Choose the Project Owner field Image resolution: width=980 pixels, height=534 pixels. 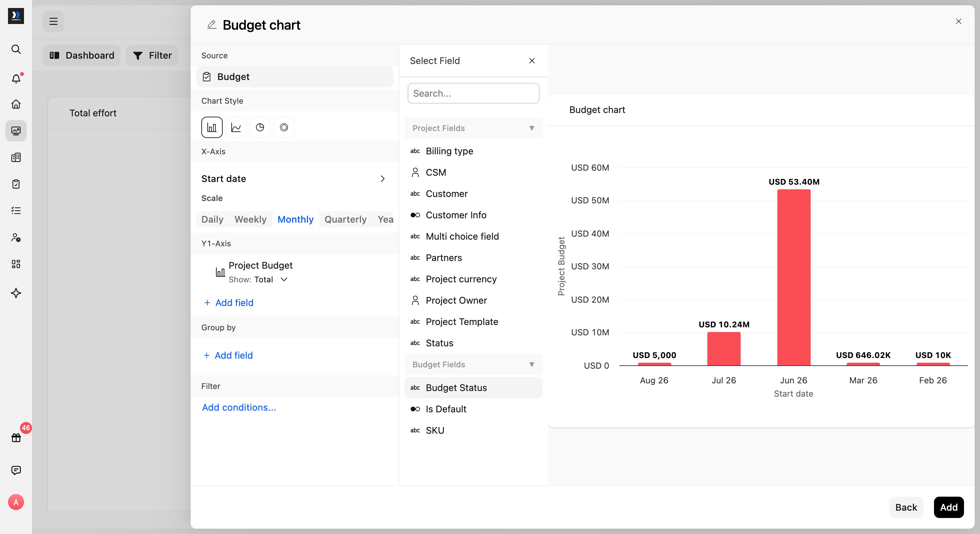[474, 300]
